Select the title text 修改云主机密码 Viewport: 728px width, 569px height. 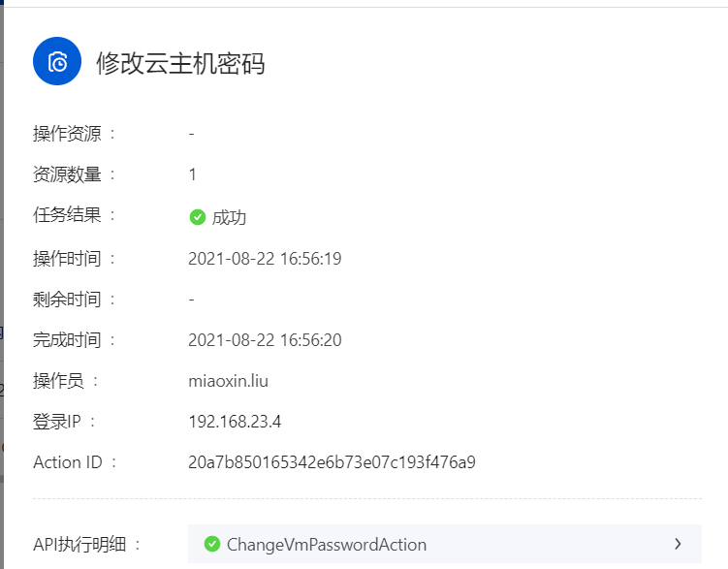(180, 63)
